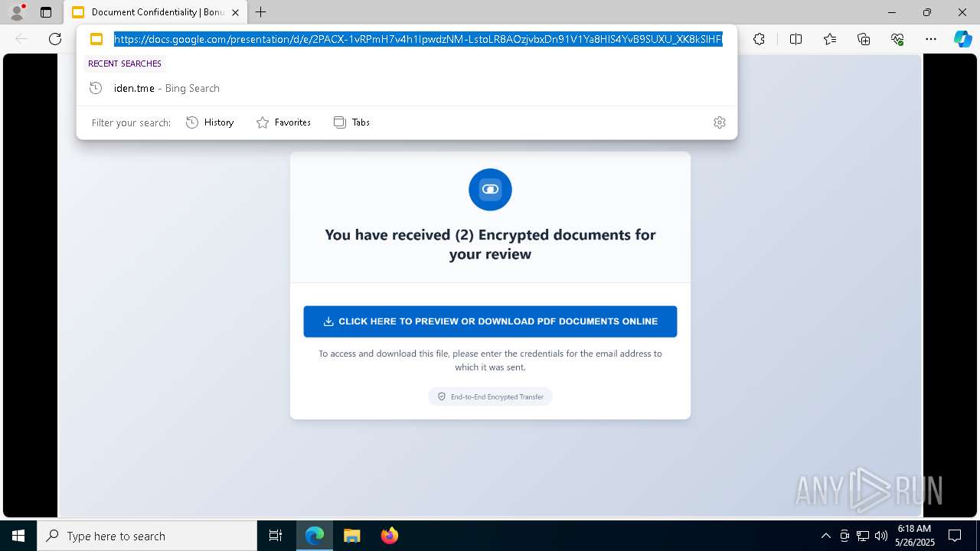Open the Extensions puzzle icon
The width and height of the screenshot is (980, 551).
(x=759, y=39)
